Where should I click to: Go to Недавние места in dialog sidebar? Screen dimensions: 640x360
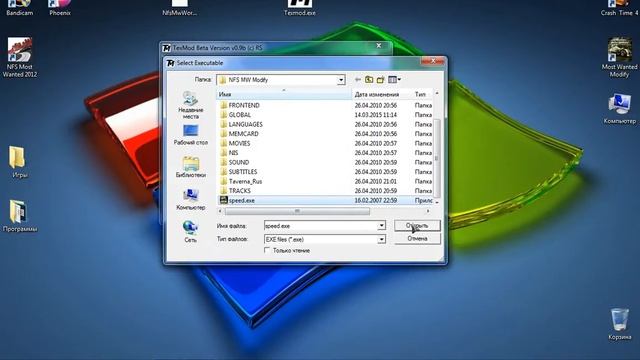pyautogui.click(x=191, y=105)
